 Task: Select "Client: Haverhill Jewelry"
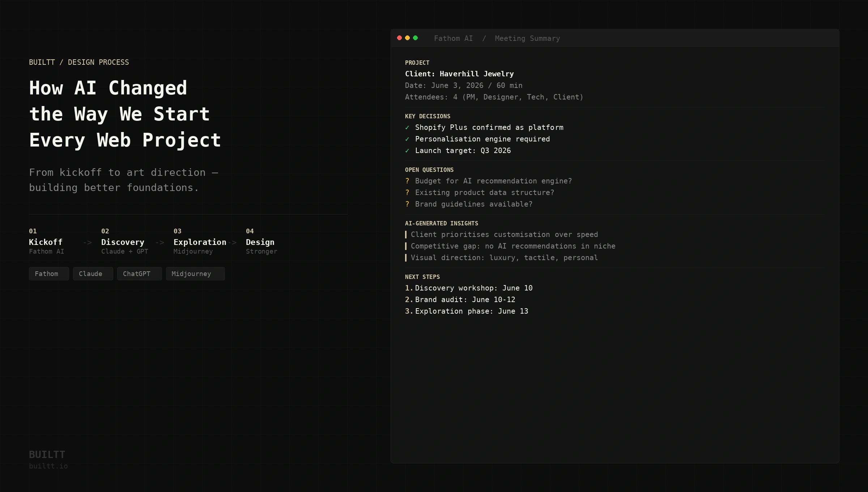click(459, 74)
